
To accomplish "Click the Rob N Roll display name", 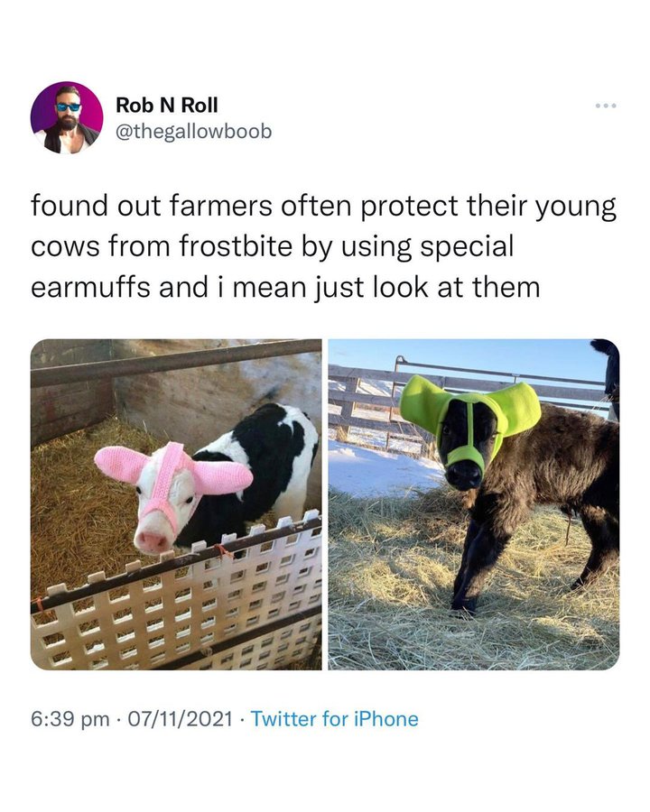I will 167,105.
